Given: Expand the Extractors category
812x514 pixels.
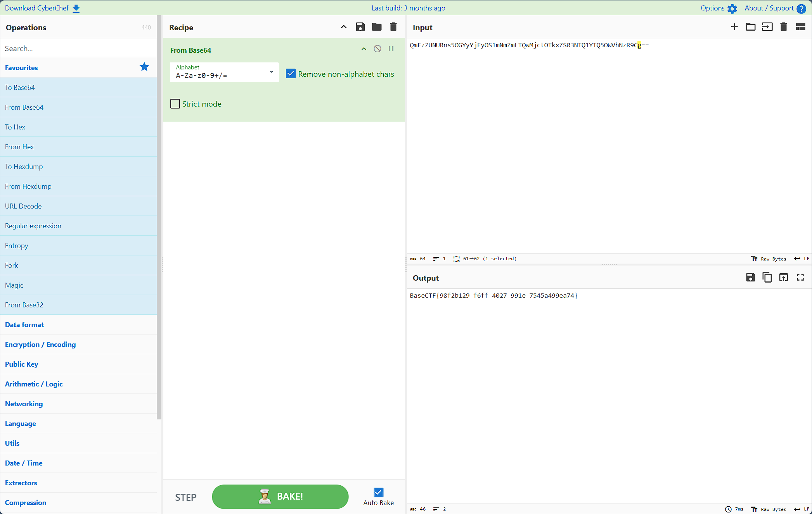Looking at the screenshot, I should coord(78,483).
